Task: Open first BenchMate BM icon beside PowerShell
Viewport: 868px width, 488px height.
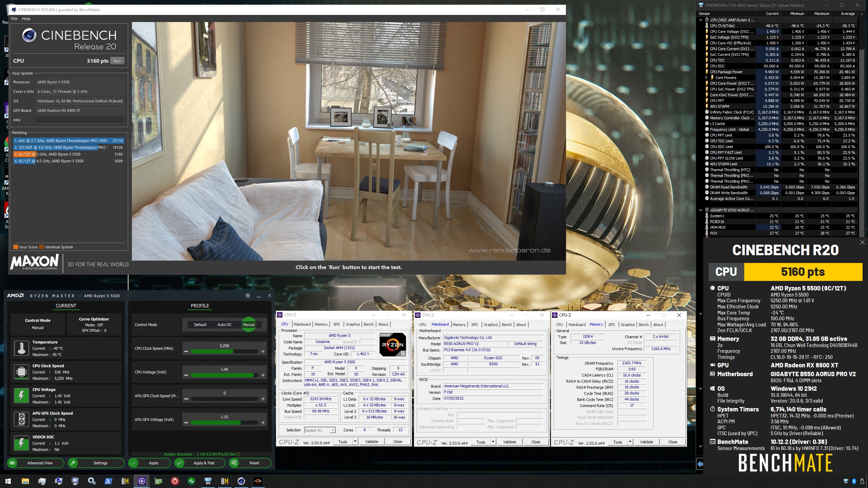Action: 125,481
